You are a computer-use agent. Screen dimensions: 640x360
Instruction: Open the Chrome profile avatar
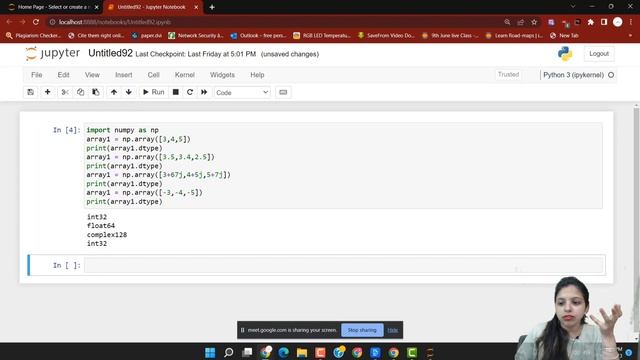click(x=618, y=22)
